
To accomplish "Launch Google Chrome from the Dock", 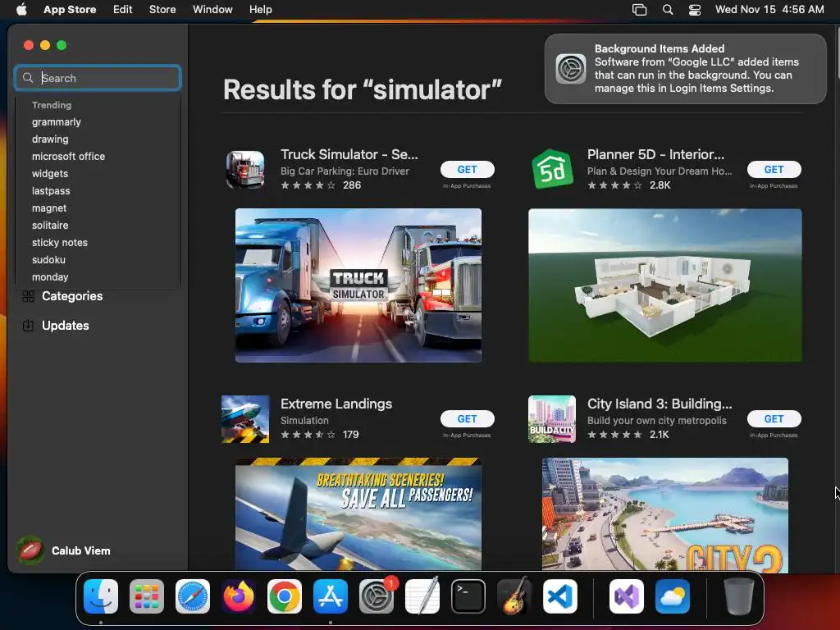I will click(285, 596).
